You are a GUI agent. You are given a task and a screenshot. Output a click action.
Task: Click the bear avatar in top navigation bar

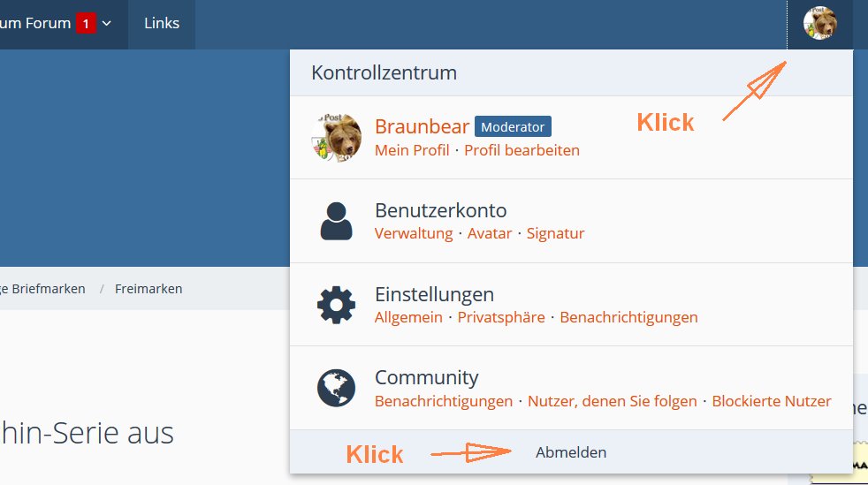tap(819, 23)
